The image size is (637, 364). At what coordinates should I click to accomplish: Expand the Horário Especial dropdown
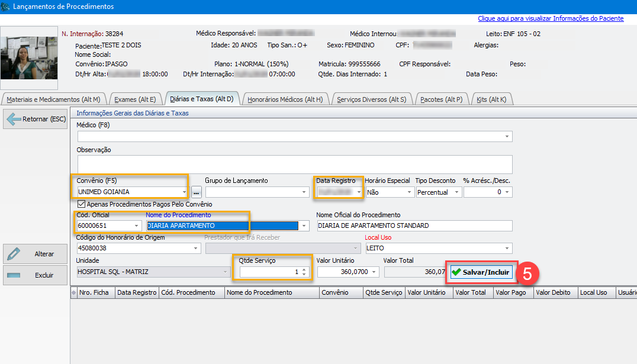pyautogui.click(x=409, y=192)
